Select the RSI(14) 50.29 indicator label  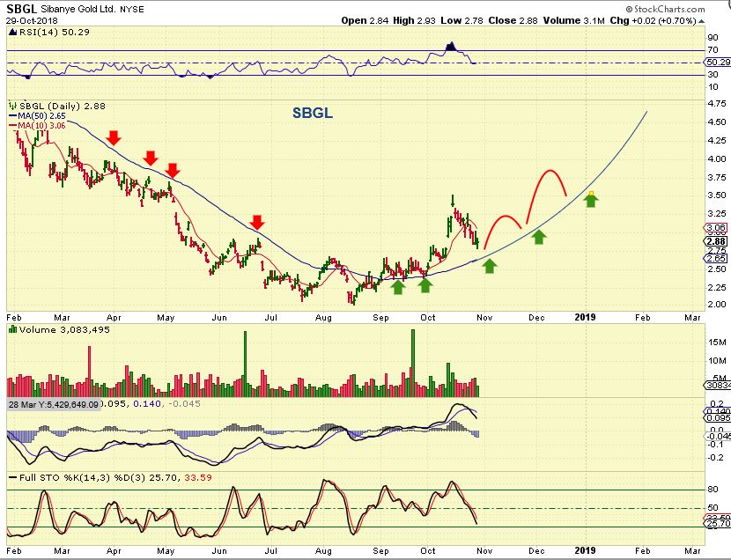click(x=54, y=33)
